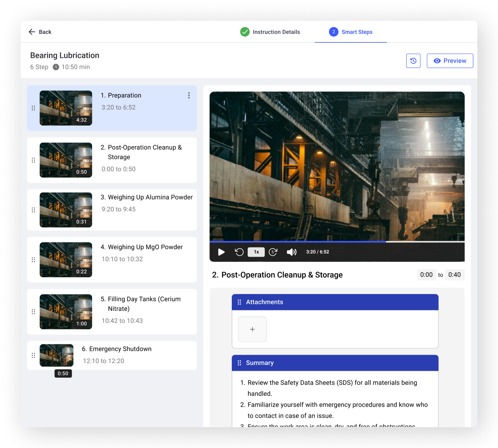Screen dimensions: 498x448
Task: Click the Preview button
Action: 450,61
